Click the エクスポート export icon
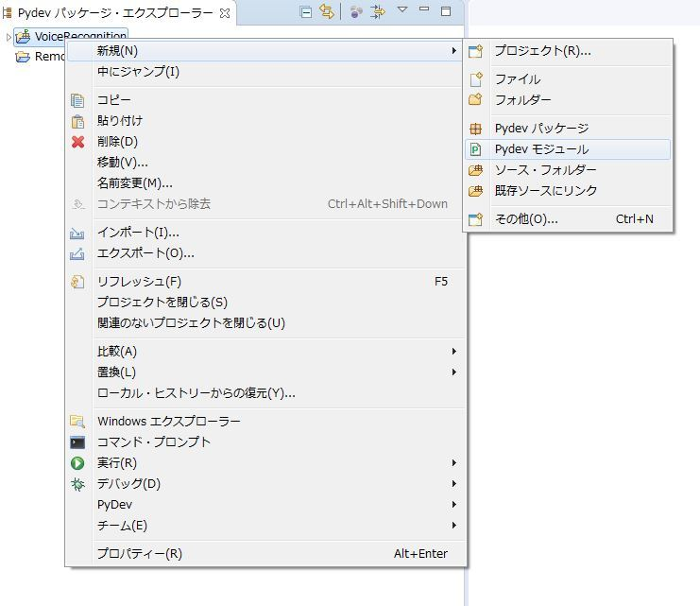Screen dimensions: 700x606 (77, 254)
